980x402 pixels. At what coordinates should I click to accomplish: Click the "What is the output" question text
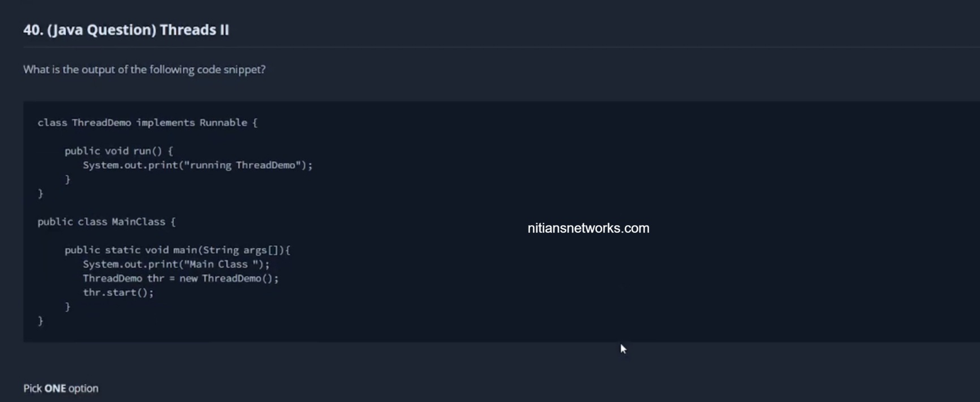pyautogui.click(x=144, y=70)
